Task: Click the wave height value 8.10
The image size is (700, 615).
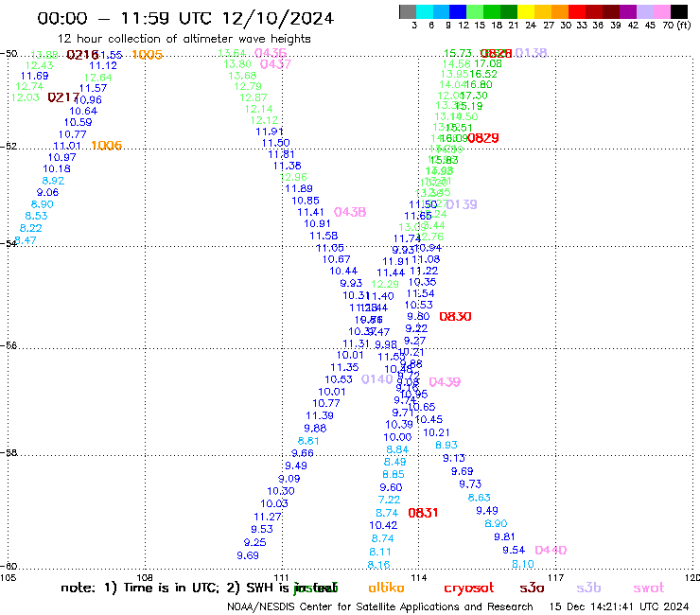Action: [523, 564]
